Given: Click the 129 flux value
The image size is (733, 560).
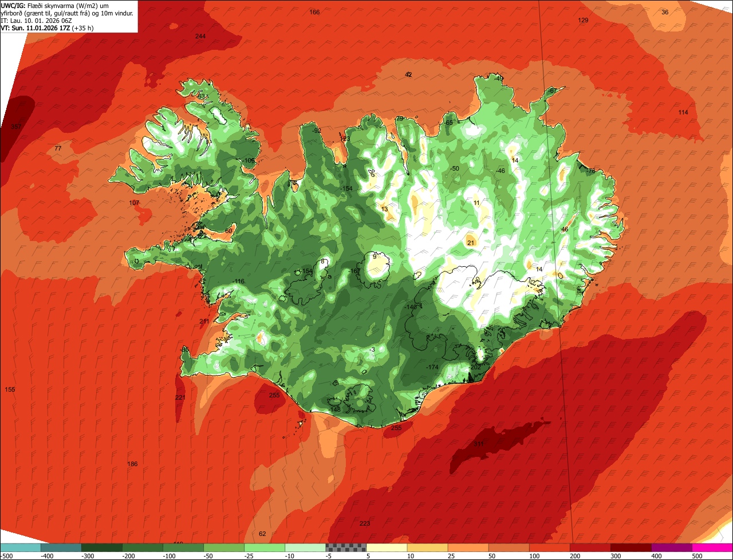Looking at the screenshot, I should coord(583,20).
